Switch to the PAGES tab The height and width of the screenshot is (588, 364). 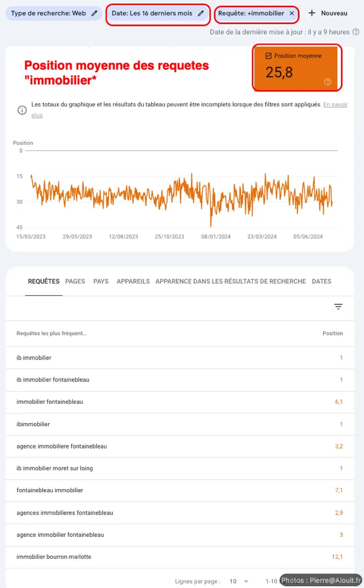(x=75, y=281)
